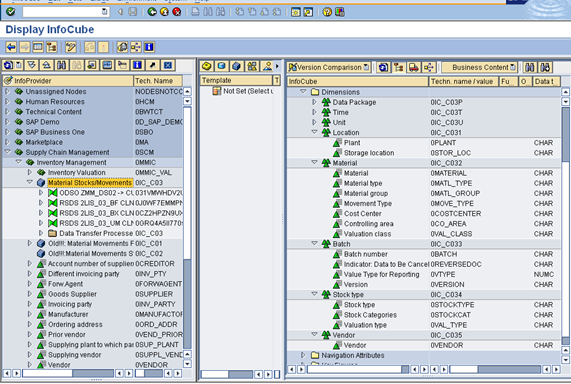Collapse the Batch dimension
This screenshot has height=384, width=571.
(x=314, y=244)
